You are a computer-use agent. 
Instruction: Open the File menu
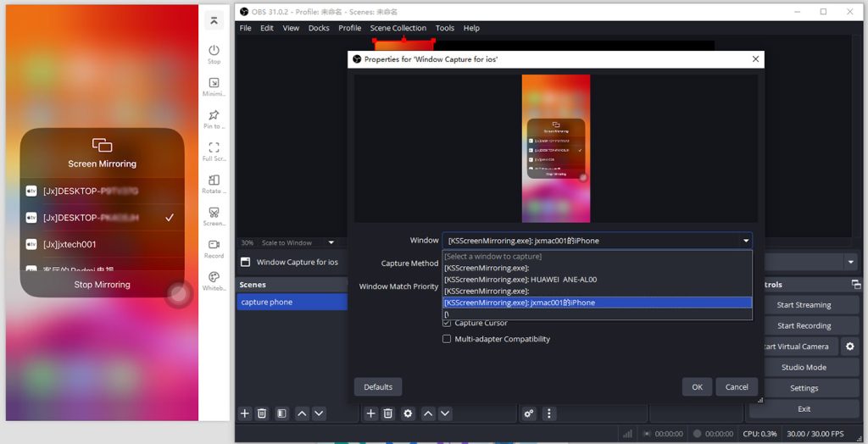[245, 28]
